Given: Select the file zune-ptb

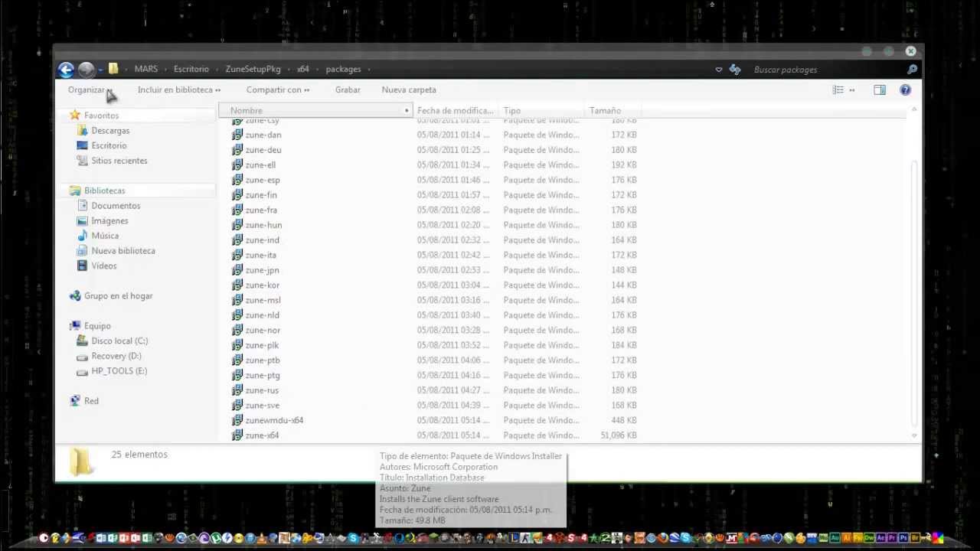Looking at the screenshot, I should (x=263, y=360).
